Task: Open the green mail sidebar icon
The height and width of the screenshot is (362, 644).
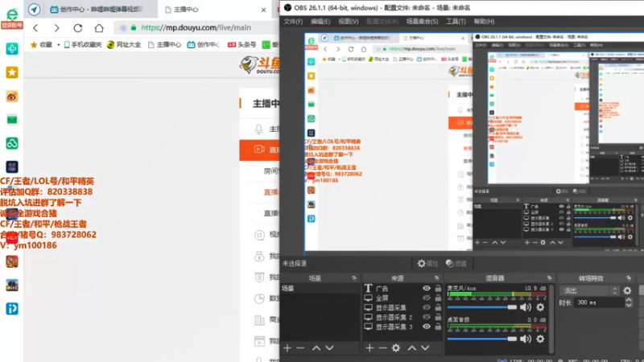Action: click(12, 120)
